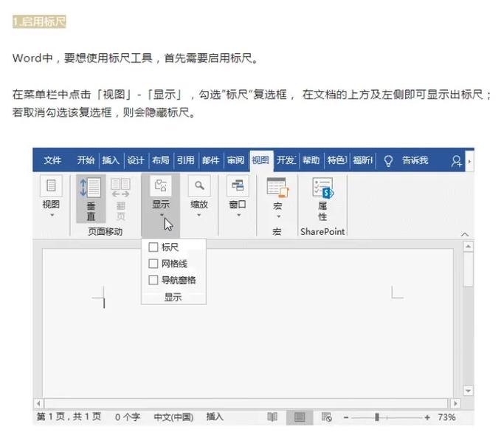The width and height of the screenshot is (504, 438).
Task: Switch to the 插入 Insert tab
Action: click(x=111, y=160)
